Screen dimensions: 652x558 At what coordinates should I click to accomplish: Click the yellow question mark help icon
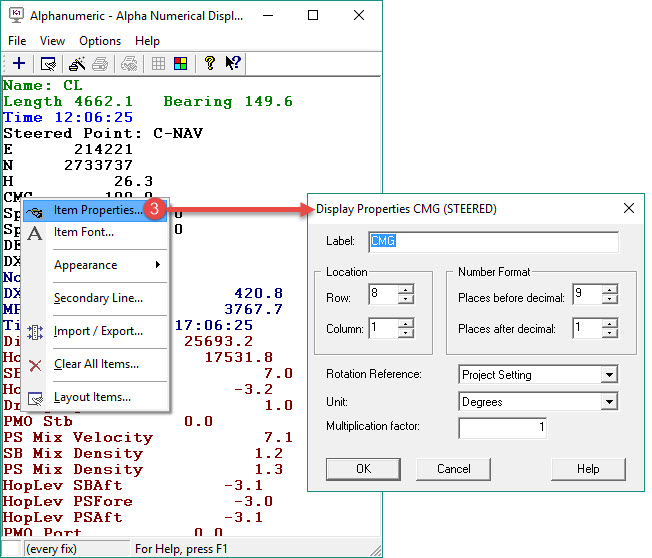pos(209,64)
